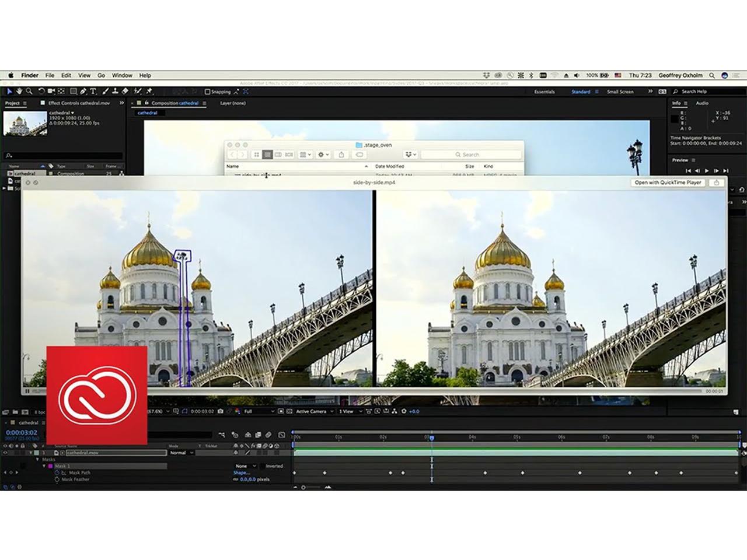Select the Roto Brush tool
This screenshot has height=560, width=747.
coord(137,92)
